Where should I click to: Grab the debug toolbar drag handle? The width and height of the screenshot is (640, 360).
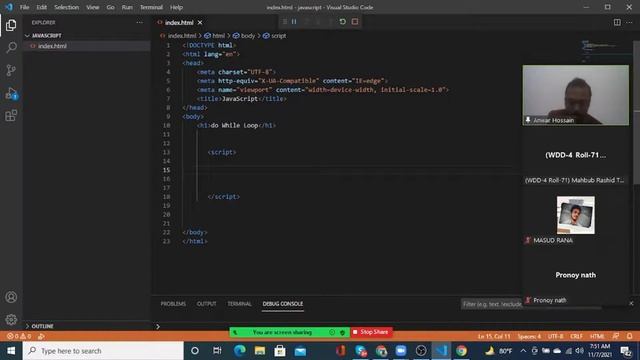(284, 22)
